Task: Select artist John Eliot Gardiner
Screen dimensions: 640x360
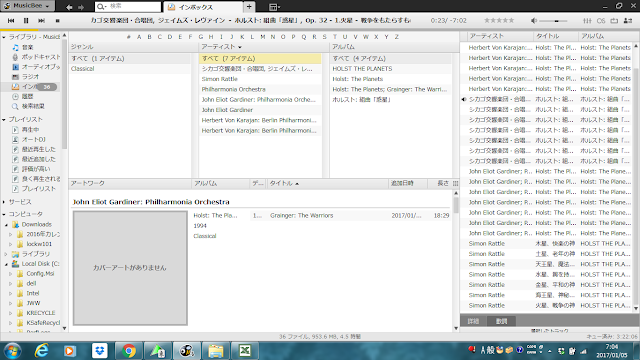Action: tap(260, 110)
